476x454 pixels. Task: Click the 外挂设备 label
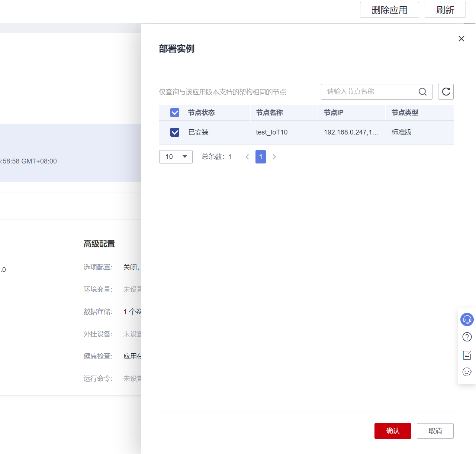click(x=98, y=334)
